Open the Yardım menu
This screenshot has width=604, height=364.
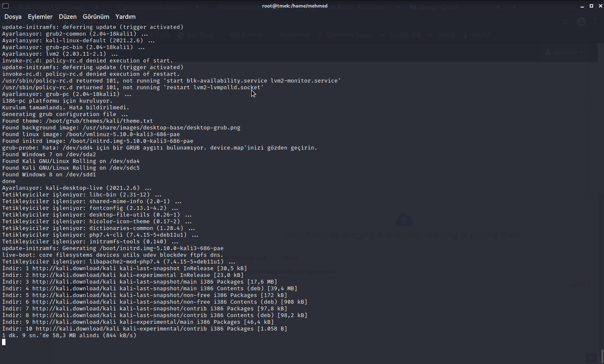coord(125,17)
